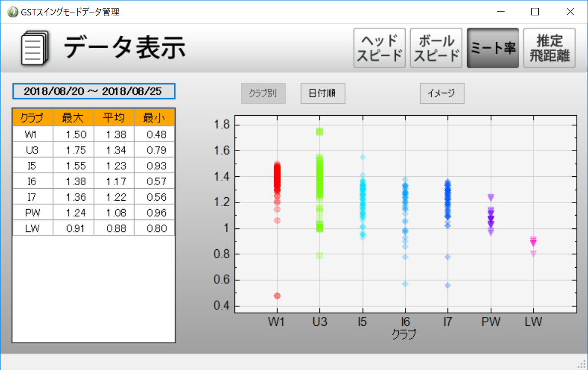The image size is (588, 370).
Task: Click the cyan I5 highest diamond near 1.55
Action: click(363, 157)
